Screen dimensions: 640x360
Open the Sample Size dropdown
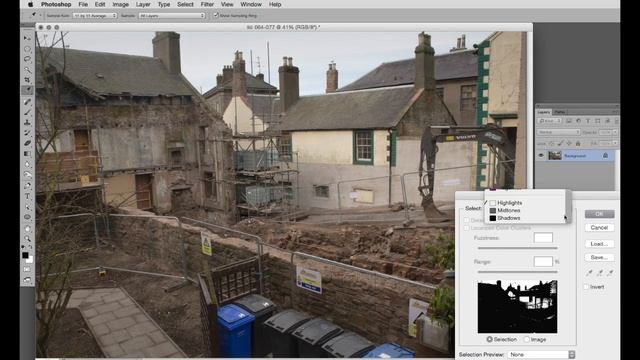(95, 16)
